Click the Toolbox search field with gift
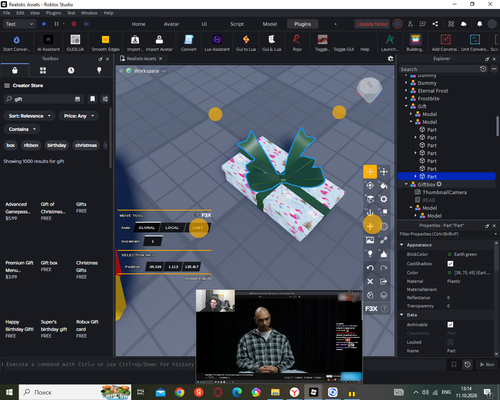Image resolution: width=500 pixels, height=400 pixels. click(43, 99)
